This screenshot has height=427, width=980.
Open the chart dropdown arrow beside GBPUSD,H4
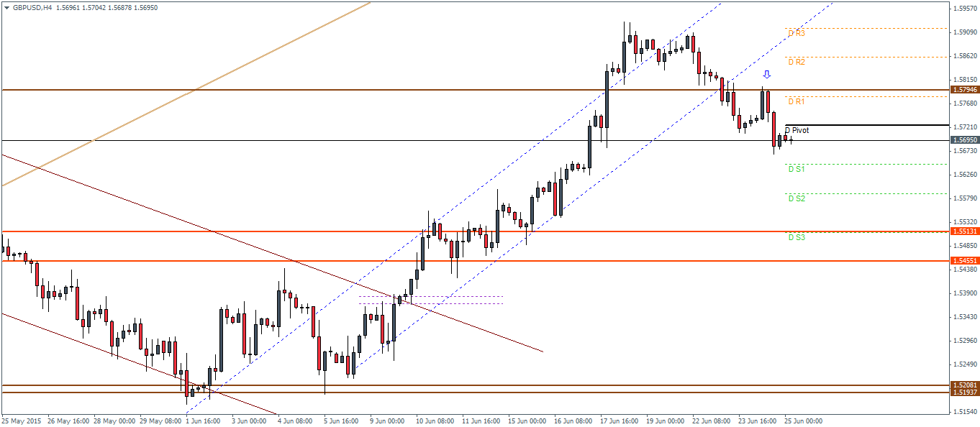click(x=6, y=7)
